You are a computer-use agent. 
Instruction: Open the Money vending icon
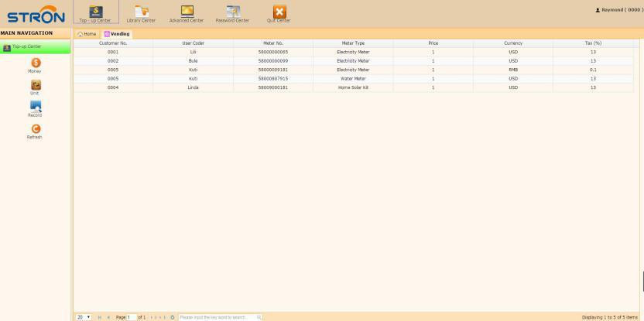click(x=35, y=64)
